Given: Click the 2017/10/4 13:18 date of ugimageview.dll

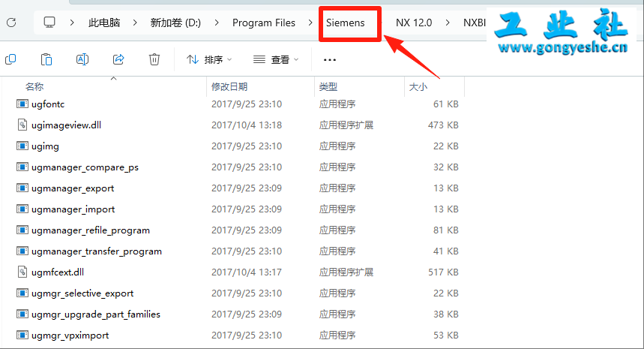Looking at the screenshot, I should pos(247,125).
